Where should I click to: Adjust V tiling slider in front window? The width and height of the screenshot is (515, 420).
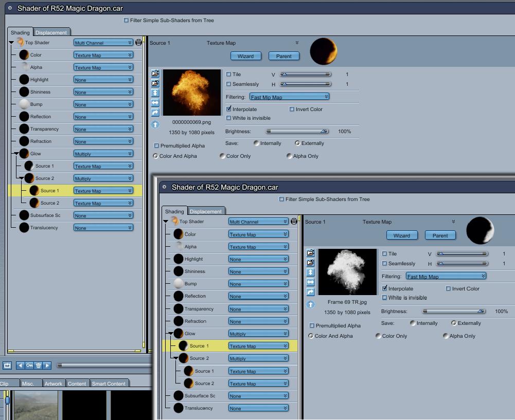(462, 253)
